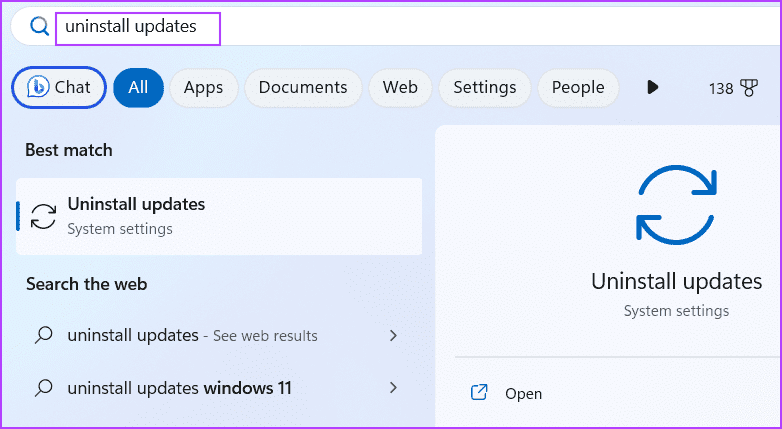Click the 'Best match' heading text
782x429 pixels.
pos(69,150)
